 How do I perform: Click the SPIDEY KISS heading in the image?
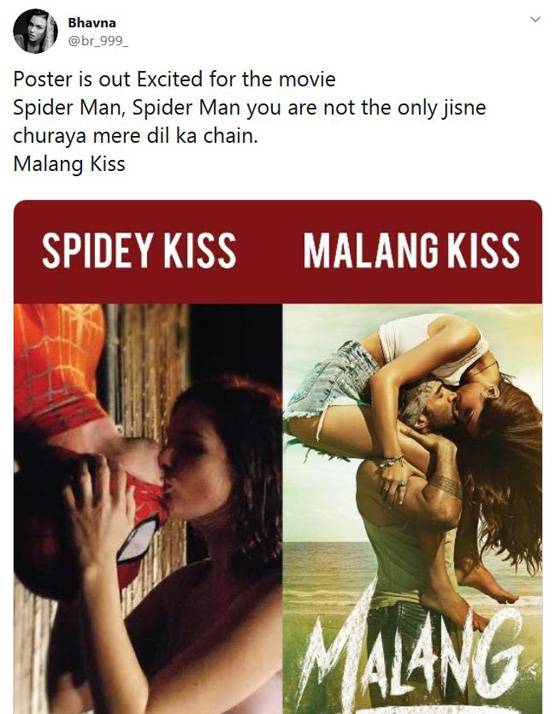tap(139, 250)
